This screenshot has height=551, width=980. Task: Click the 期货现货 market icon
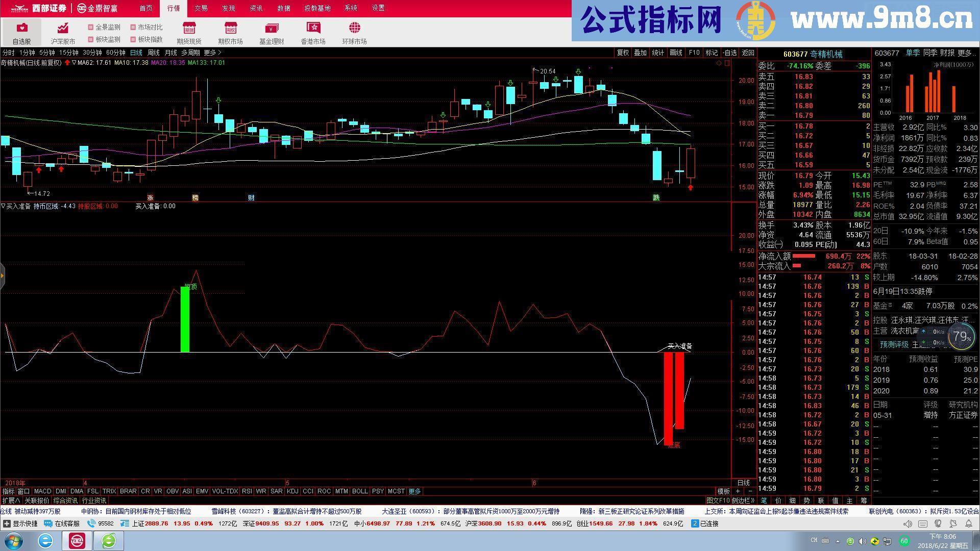point(189,31)
